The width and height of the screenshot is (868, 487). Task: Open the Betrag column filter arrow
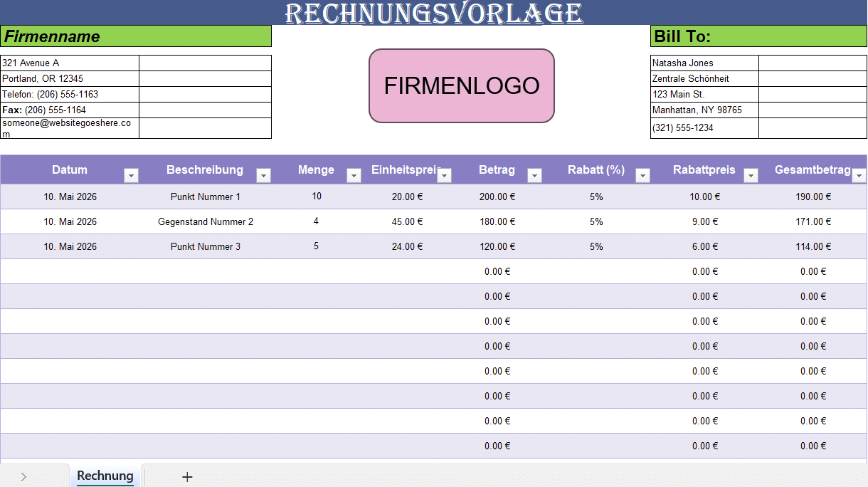tap(534, 174)
